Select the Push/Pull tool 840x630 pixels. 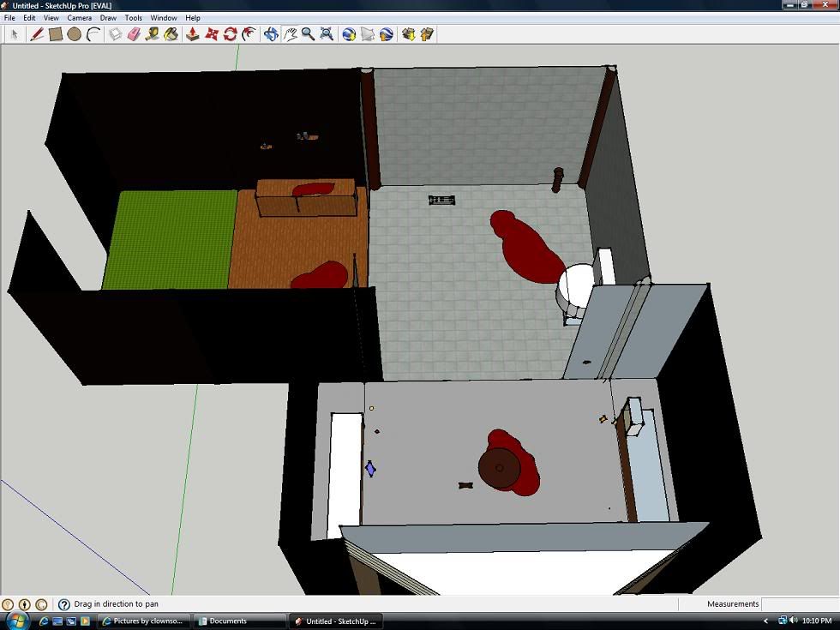pyautogui.click(x=192, y=34)
